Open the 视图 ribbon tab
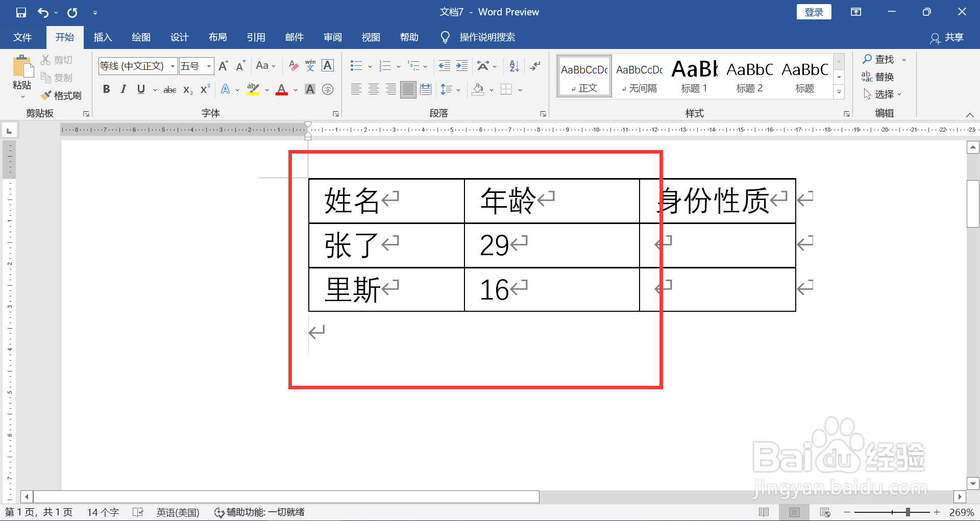980x521 pixels. [371, 37]
